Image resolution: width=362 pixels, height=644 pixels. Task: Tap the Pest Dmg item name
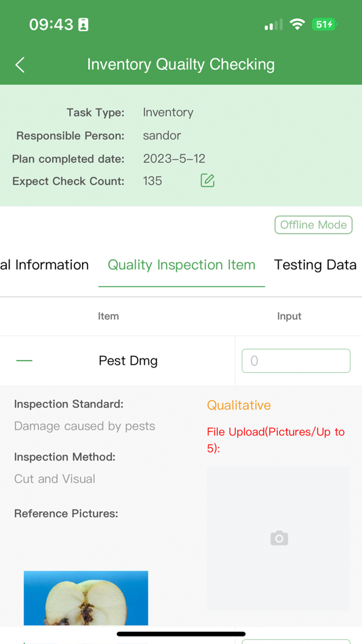pos(128,361)
